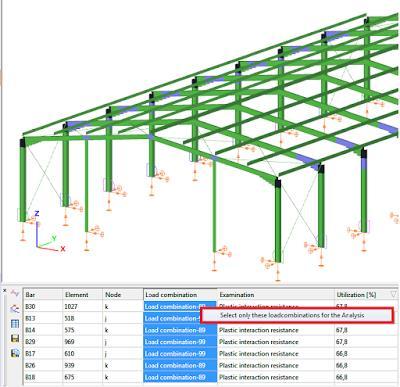Click the curve selection icon left of table
The image size is (400, 387).
pos(15,309)
